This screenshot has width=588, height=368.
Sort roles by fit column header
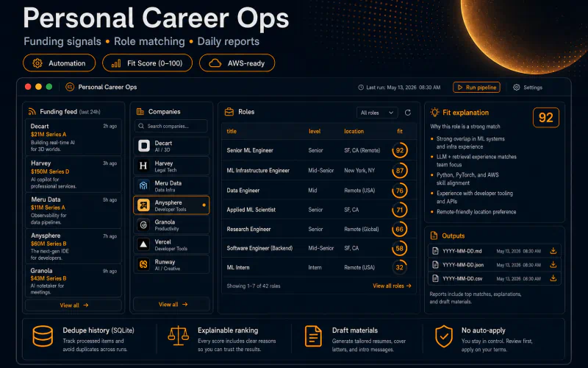point(400,131)
